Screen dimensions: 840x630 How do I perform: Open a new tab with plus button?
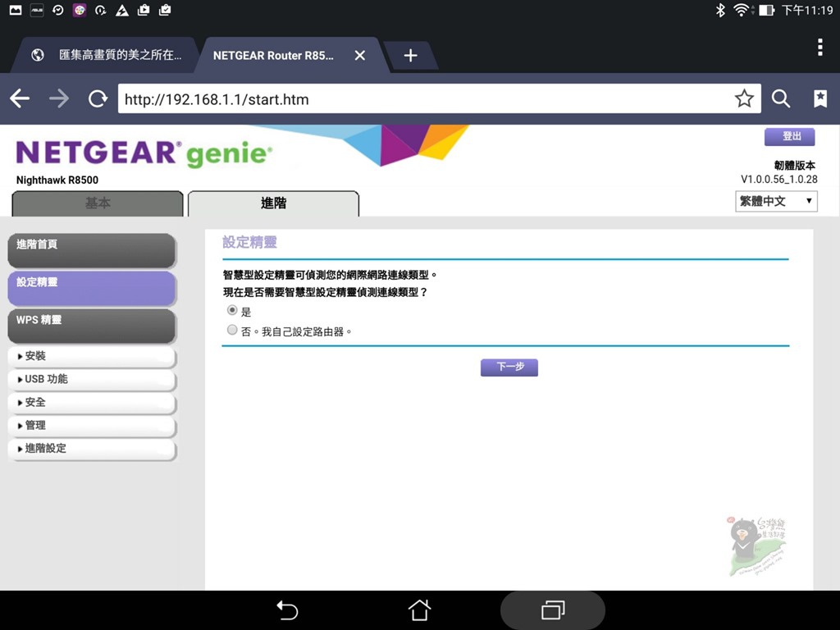click(x=410, y=55)
